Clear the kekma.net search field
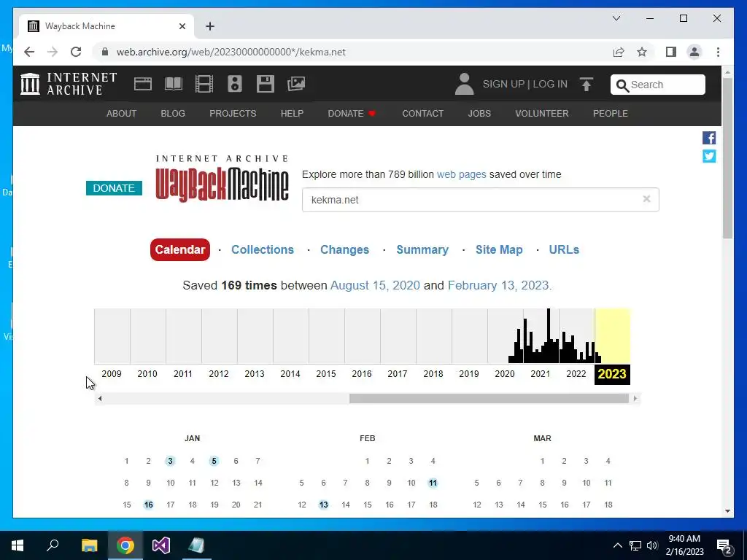The image size is (747, 560). tap(646, 199)
